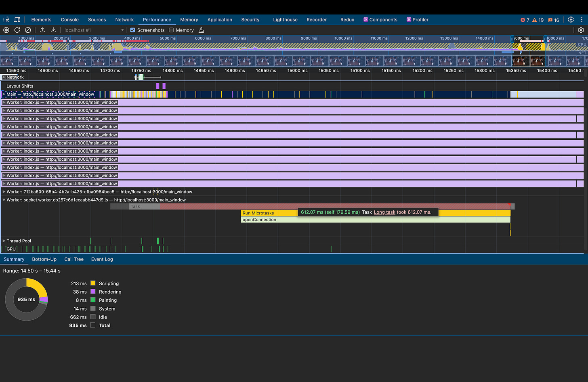Click the yellow Scripting color swatch
The height and width of the screenshot is (382, 588).
93,283
